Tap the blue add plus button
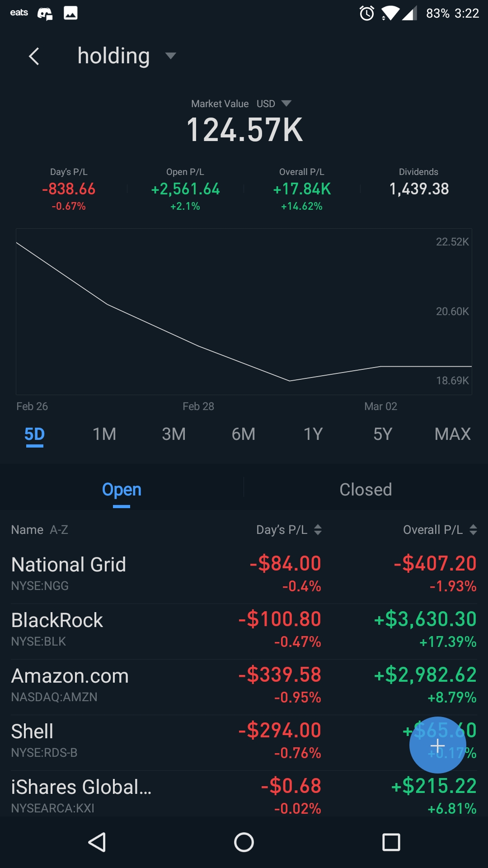Image resolution: width=488 pixels, height=868 pixels. [437, 745]
